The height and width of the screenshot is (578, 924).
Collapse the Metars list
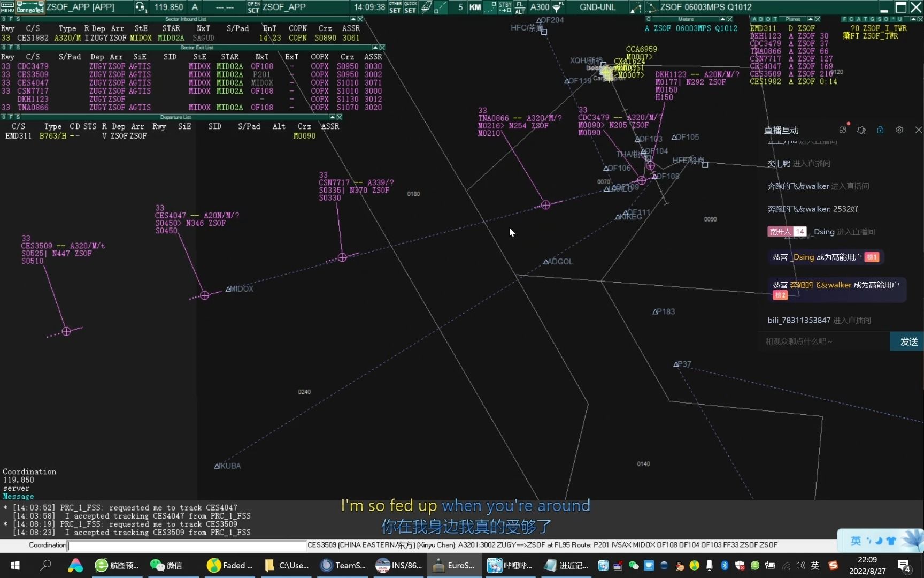tap(722, 19)
